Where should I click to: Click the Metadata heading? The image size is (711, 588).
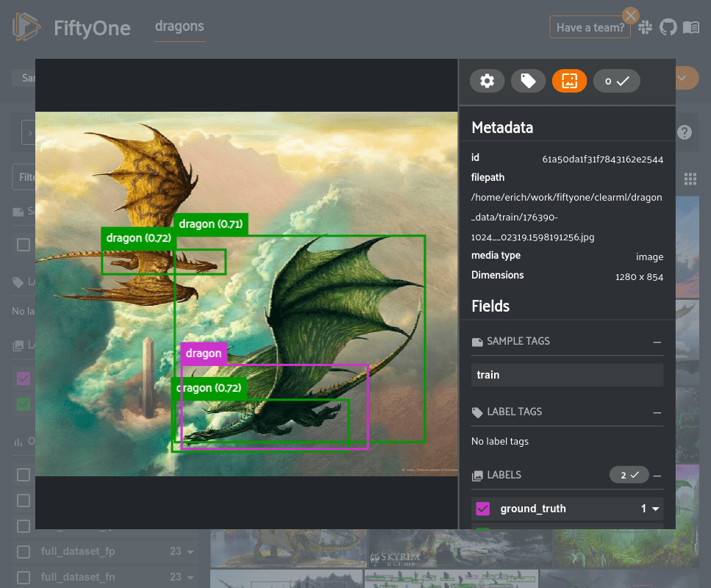[502, 127]
